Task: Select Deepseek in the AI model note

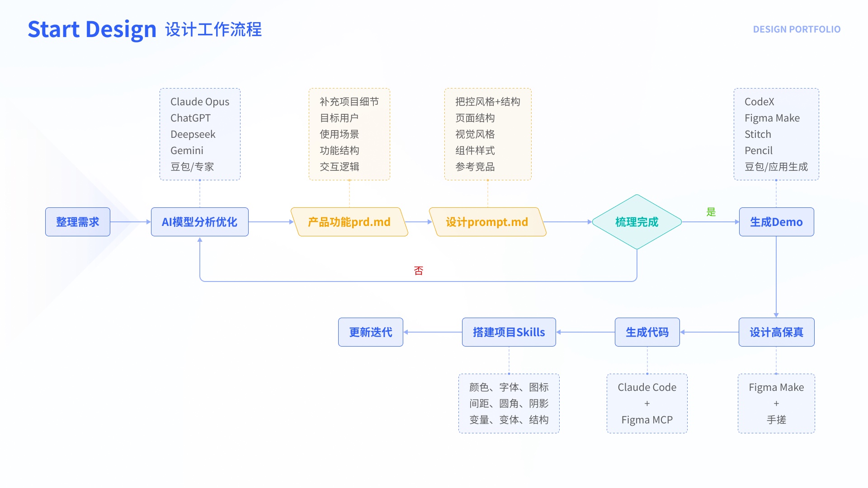Action: (x=193, y=134)
